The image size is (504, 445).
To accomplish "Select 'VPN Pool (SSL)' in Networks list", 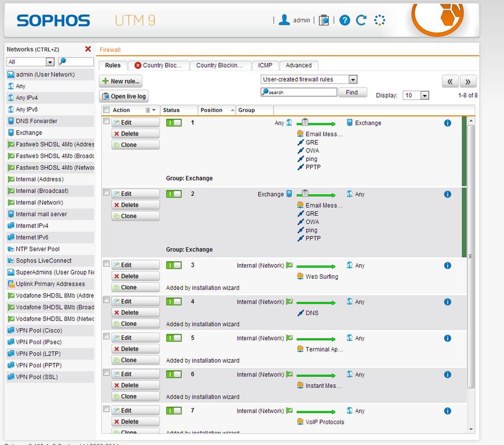I will [50, 377].
